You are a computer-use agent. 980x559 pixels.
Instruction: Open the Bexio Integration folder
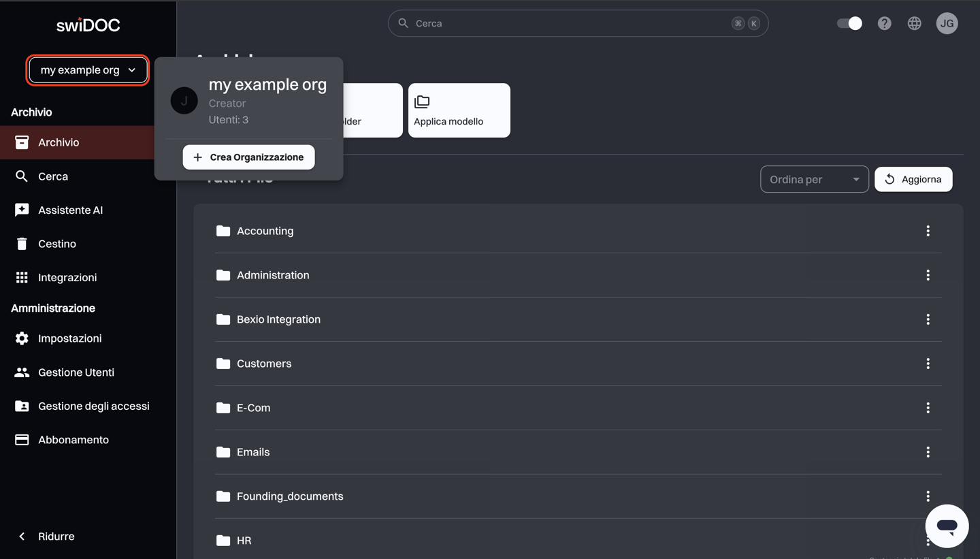pyautogui.click(x=578, y=319)
